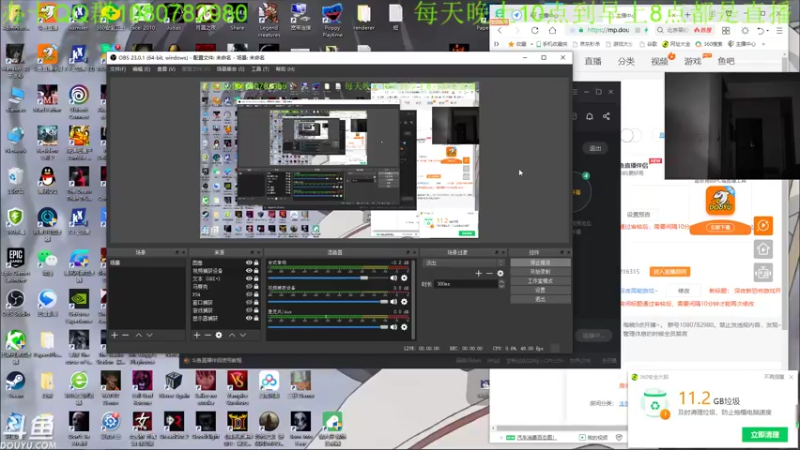Open OBS 文件(F) menu

click(118, 69)
